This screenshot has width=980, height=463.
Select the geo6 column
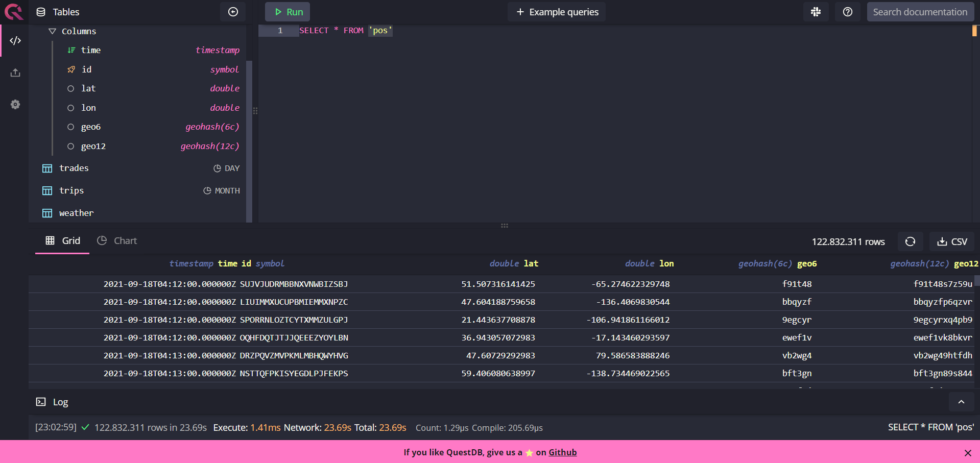point(153,127)
